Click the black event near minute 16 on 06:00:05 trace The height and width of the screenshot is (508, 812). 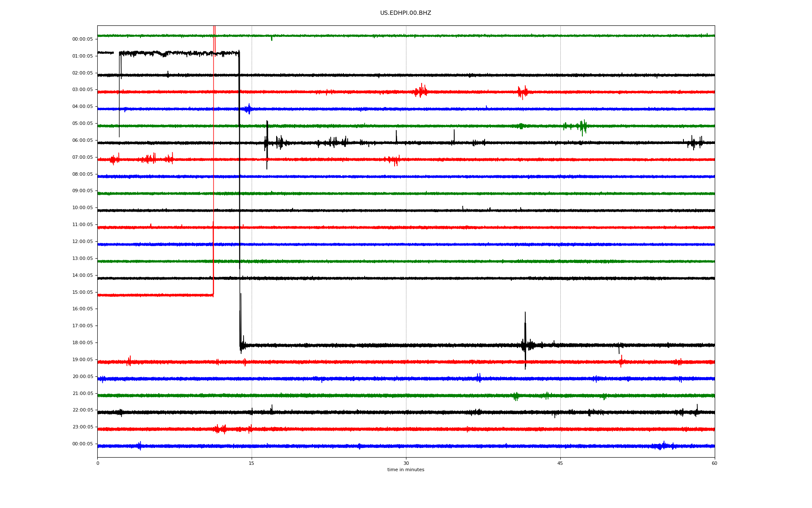[x=267, y=144]
